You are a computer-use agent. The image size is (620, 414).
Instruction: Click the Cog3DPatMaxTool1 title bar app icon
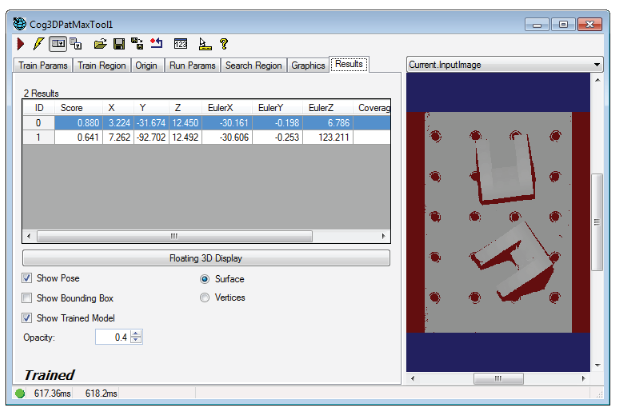click(19, 24)
